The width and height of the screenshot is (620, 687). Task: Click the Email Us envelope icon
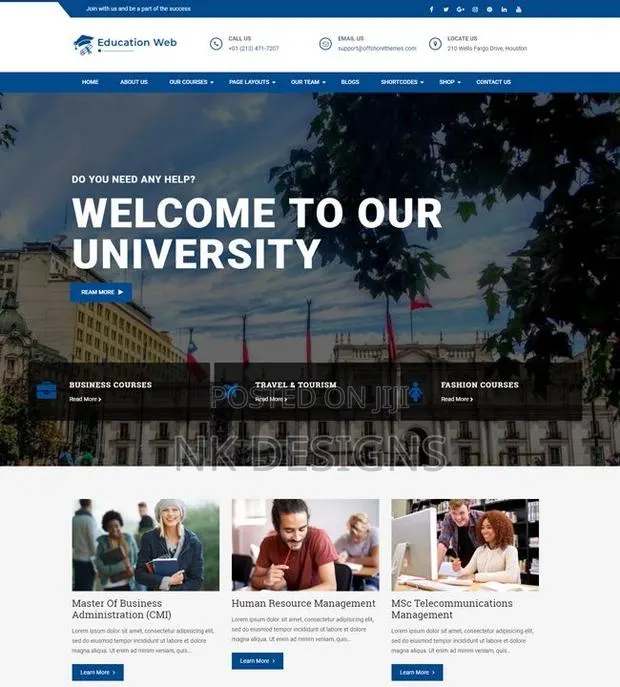coord(325,44)
